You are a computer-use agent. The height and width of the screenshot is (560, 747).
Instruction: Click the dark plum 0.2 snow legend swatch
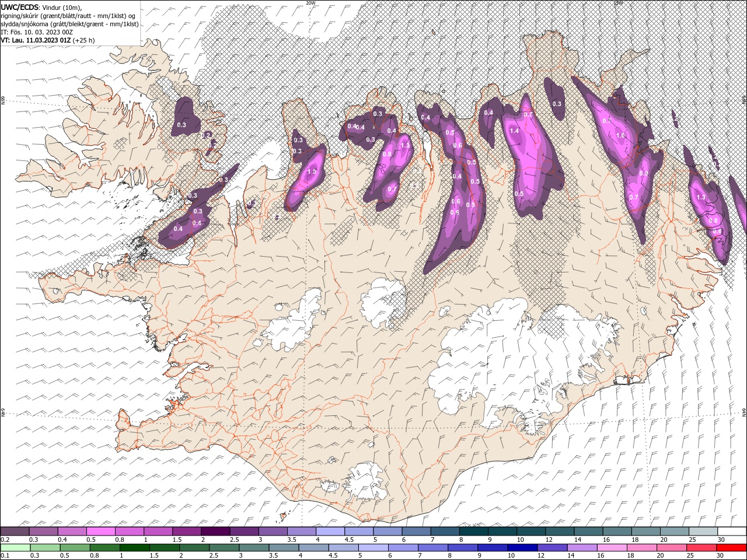click(15, 531)
